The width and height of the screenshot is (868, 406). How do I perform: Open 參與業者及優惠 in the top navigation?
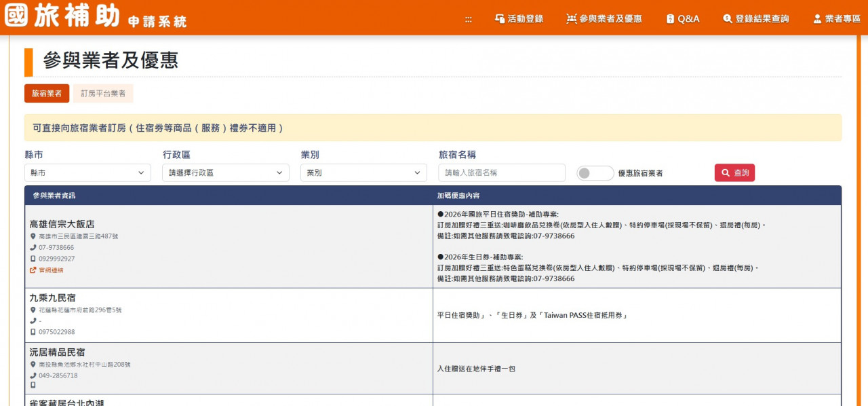604,19
